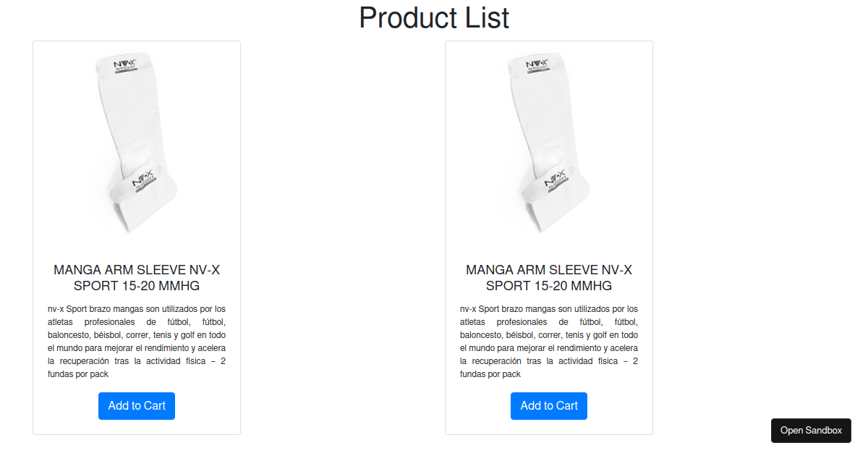
Task: Open Sandbox via the bottom-right button
Action: [x=811, y=430]
